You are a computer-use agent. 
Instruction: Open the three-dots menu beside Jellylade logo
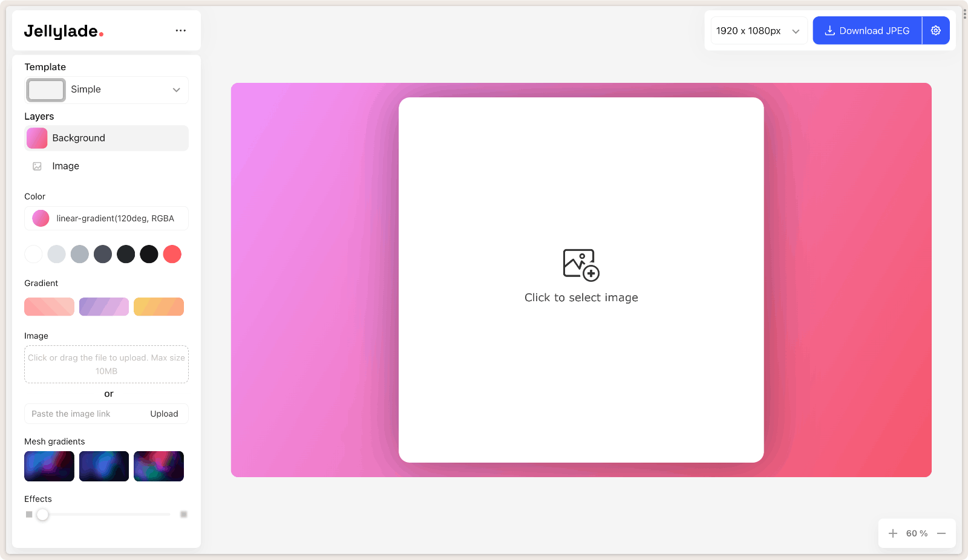point(180,30)
